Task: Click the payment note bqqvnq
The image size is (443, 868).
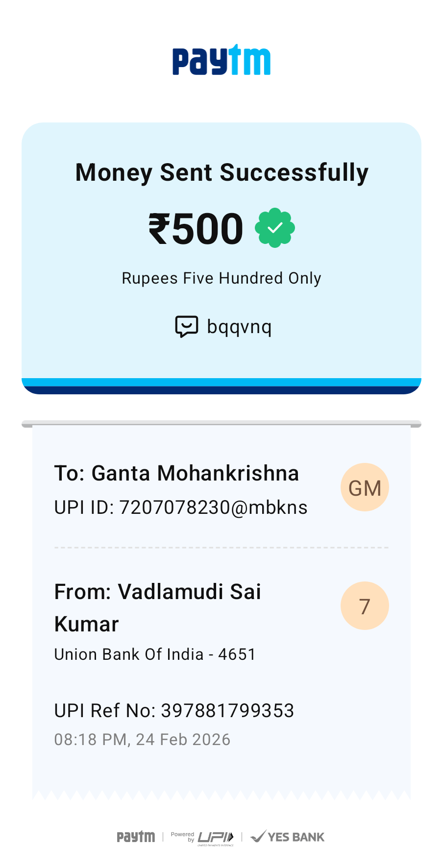Action: click(239, 327)
